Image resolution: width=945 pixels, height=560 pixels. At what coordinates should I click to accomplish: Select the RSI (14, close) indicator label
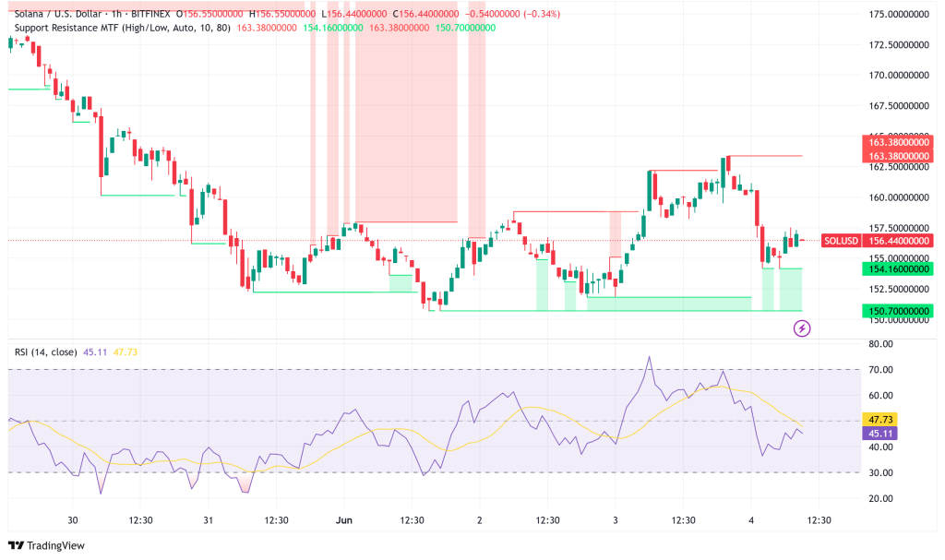[46, 352]
